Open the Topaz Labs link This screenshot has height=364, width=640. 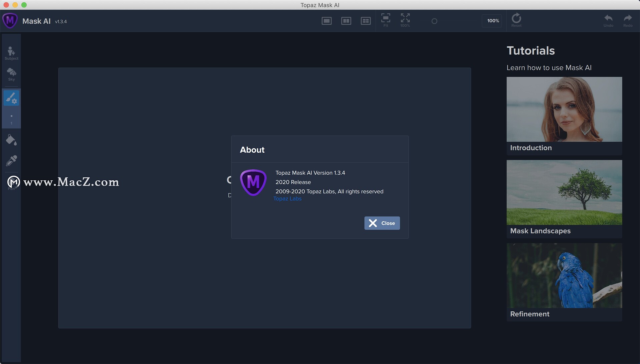[287, 199]
